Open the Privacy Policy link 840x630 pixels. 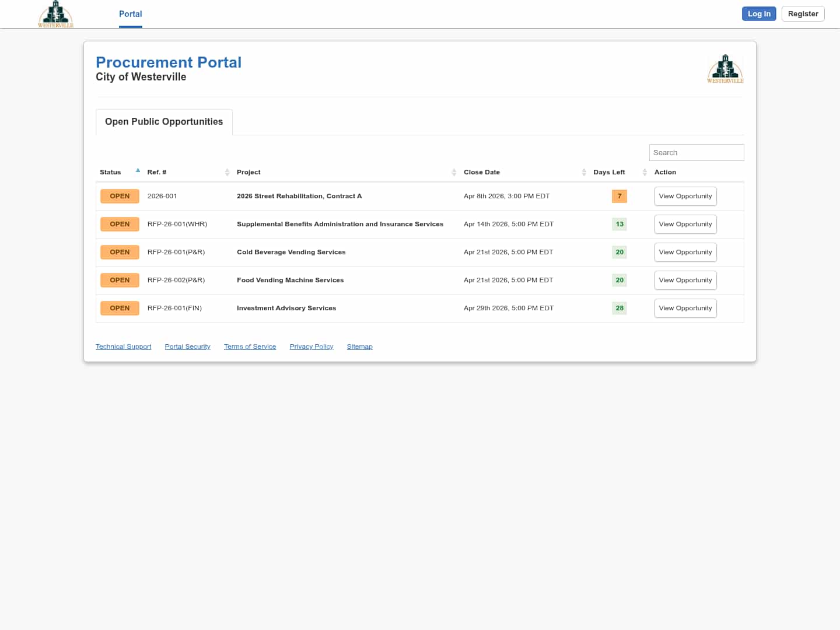click(x=311, y=346)
